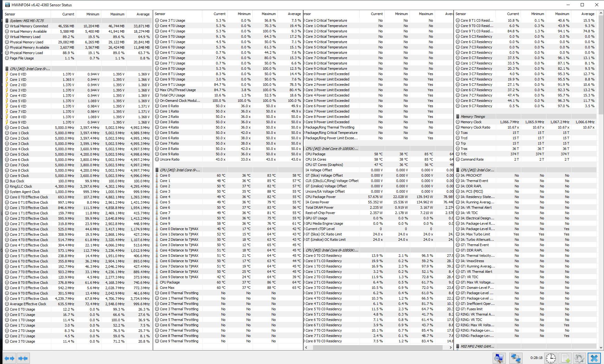Select the MSI MPG Z490 GAM... group header
Screen dimensions: 604x364
pyautogui.click(x=526, y=346)
